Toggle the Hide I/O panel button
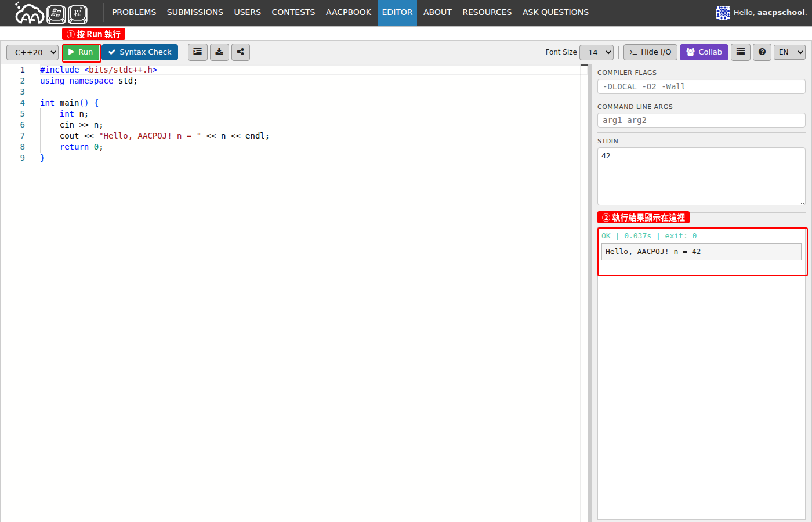This screenshot has height=522, width=812. coord(650,52)
